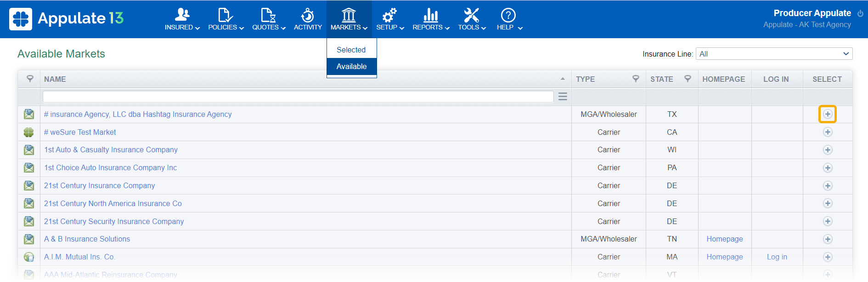868x282 pixels.
Task: Click the filter menu icon beside name search
Action: (x=563, y=97)
